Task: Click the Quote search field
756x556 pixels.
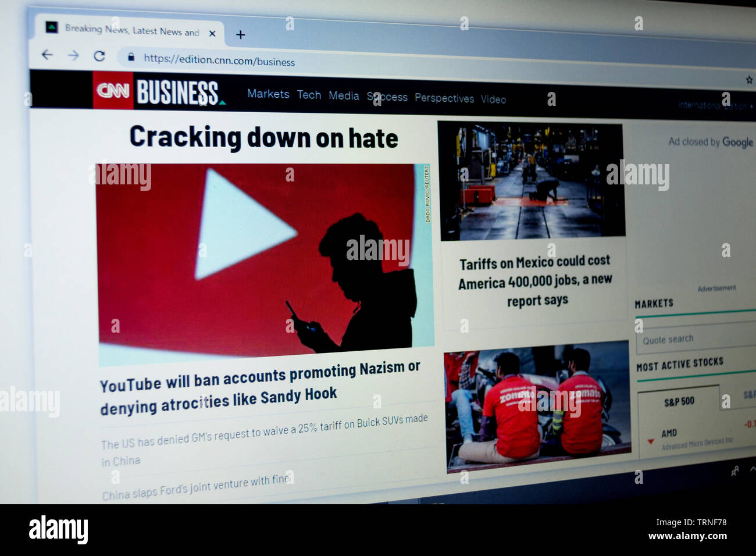Action: pyautogui.click(x=696, y=339)
